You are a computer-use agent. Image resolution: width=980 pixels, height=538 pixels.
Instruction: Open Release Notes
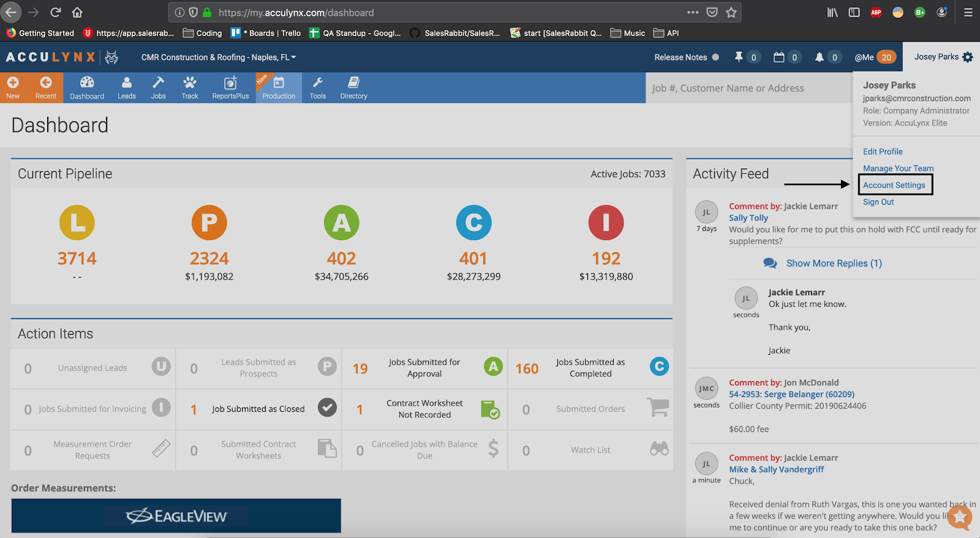pos(680,57)
